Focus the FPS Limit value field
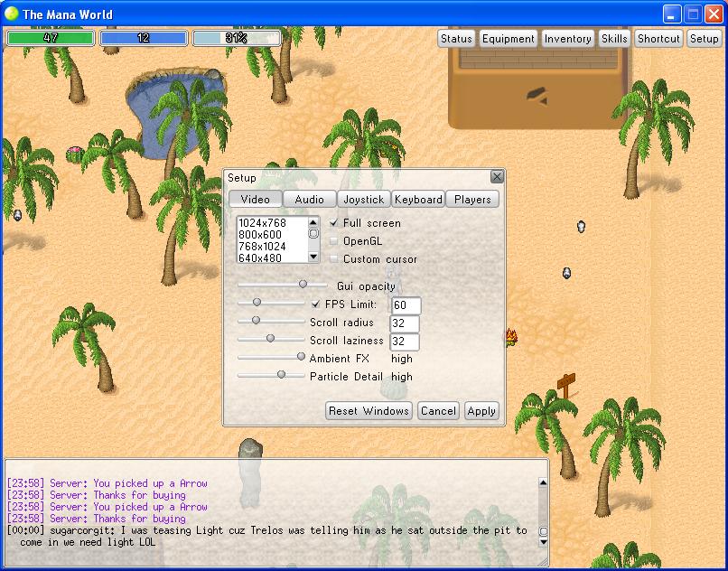This screenshot has width=728, height=571. (406, 305)
